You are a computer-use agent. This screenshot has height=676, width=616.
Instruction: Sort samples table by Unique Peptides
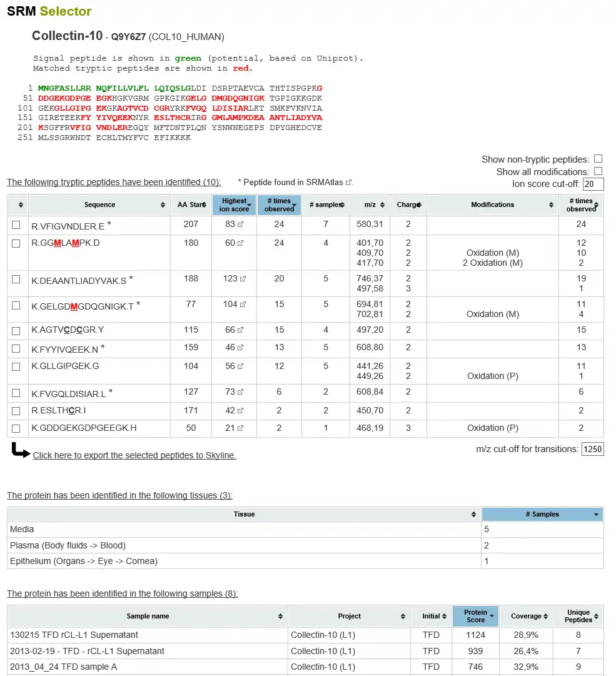(578, 617)
